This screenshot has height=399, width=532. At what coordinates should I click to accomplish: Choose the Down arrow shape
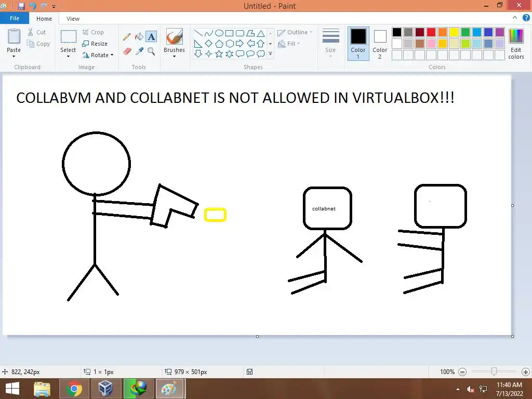[198, 54]
